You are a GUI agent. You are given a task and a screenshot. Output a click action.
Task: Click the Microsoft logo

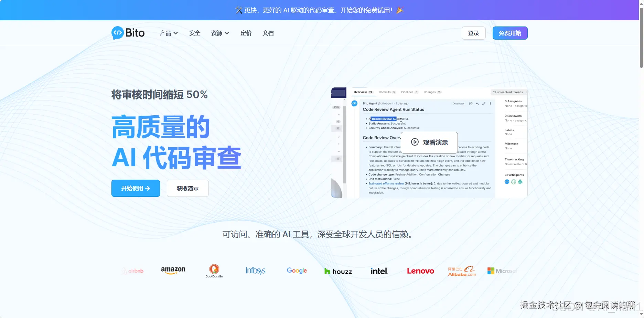(x=502, y=271)
